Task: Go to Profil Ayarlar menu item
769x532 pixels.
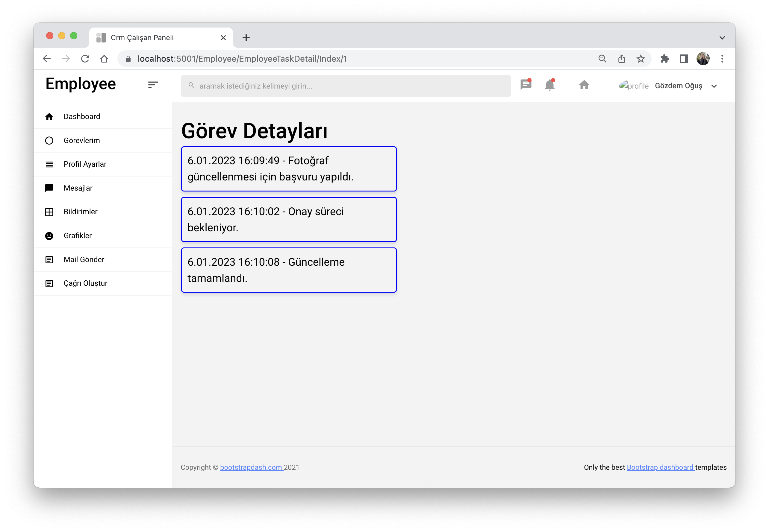Action: click(103, 164)
